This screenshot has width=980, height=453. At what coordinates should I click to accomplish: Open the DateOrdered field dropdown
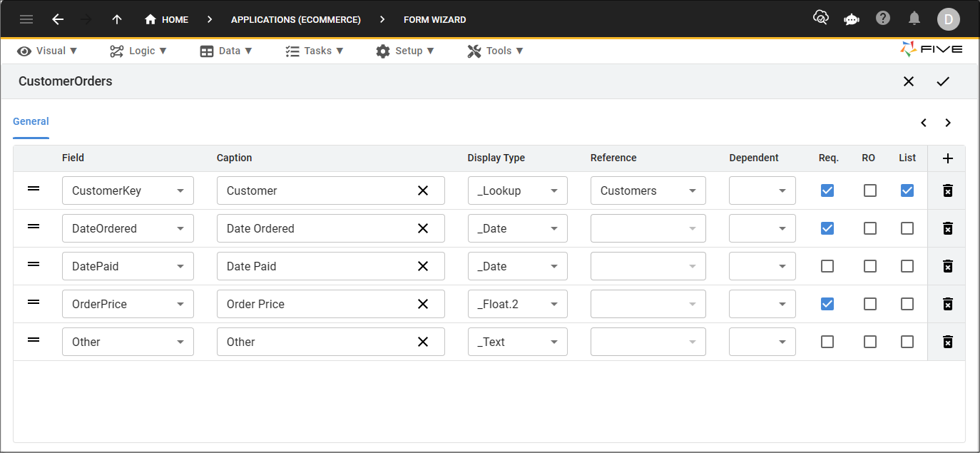pos(128,228)
